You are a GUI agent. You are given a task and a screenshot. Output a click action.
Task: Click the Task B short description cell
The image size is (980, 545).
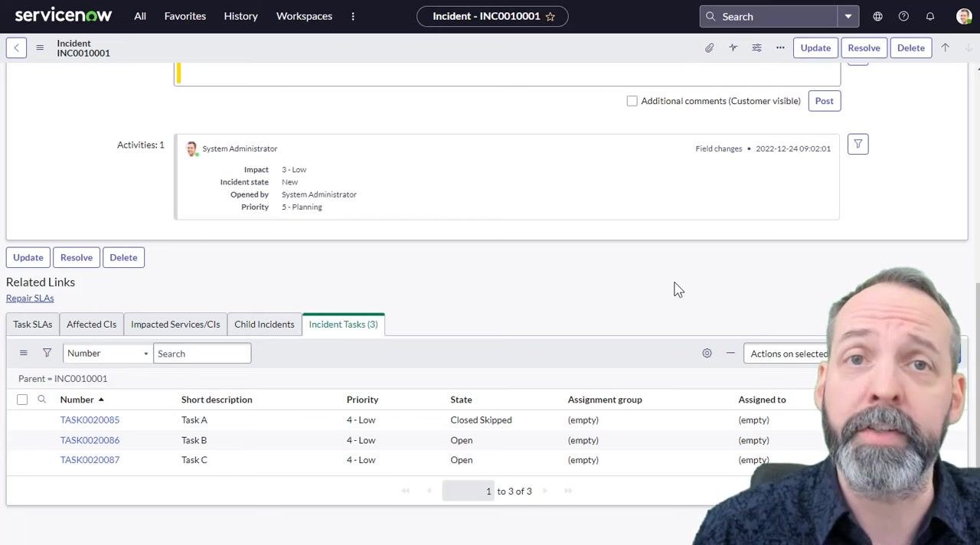point(194,440)
